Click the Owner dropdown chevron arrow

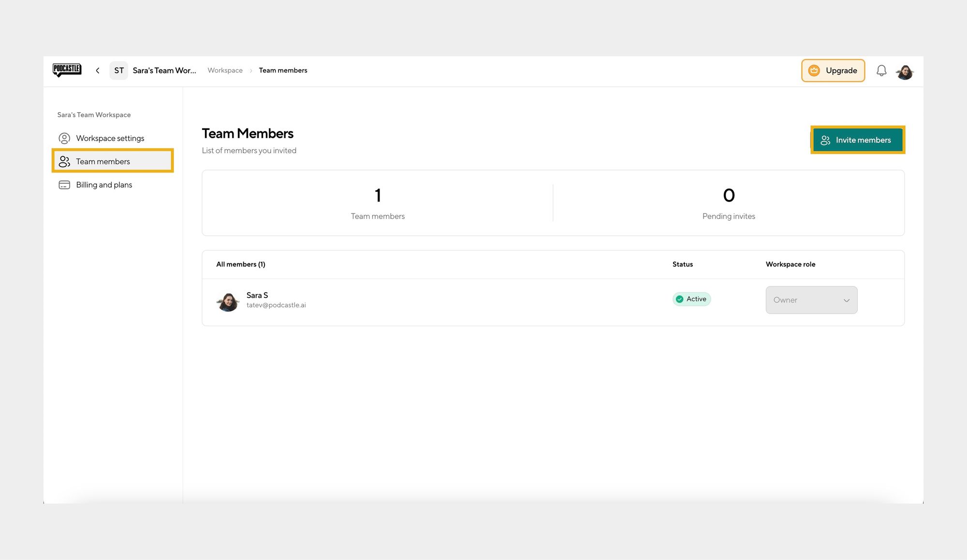pos(846,301)
